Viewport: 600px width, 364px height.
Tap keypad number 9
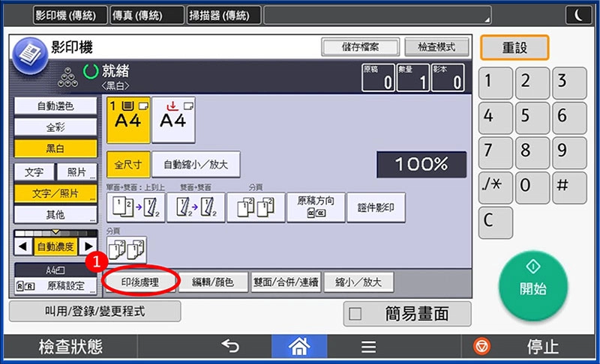click(569, 152)
